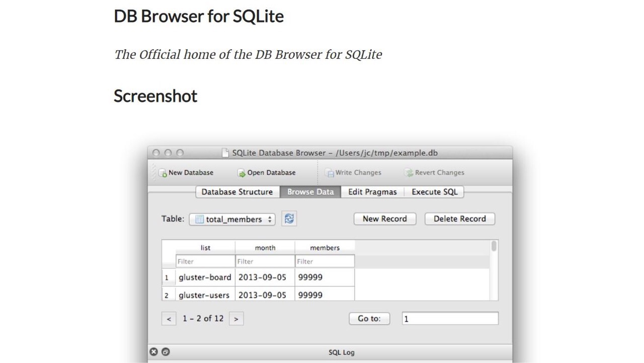Viewport: 644px width, 363px height.
Task: Select the gluster-users cell
Action: [205, 295]
